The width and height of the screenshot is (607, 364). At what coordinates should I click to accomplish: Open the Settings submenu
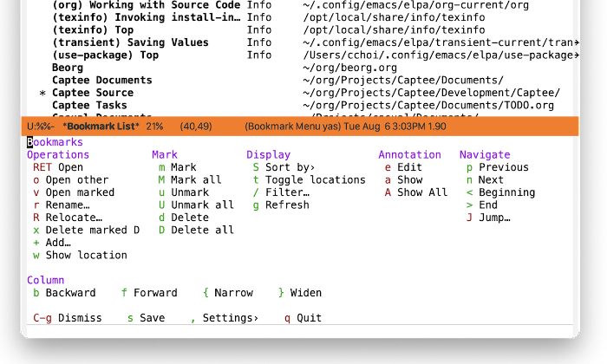[224, 317]
